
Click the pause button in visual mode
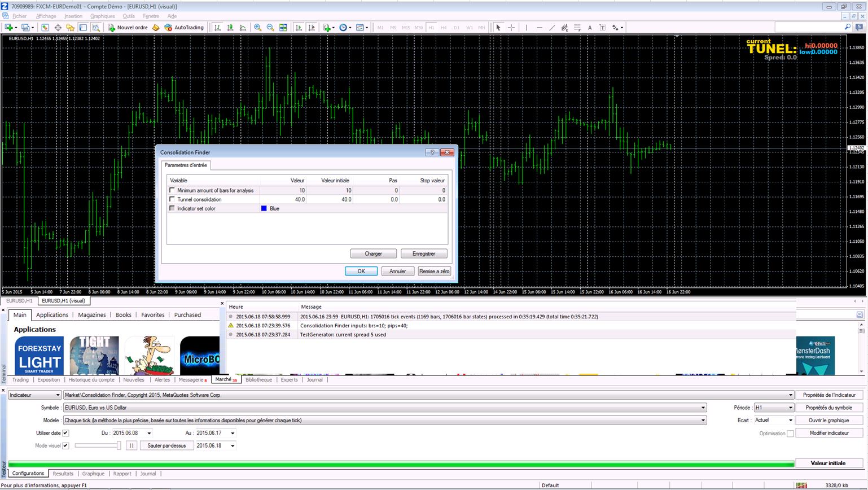(x=131, y=445)
